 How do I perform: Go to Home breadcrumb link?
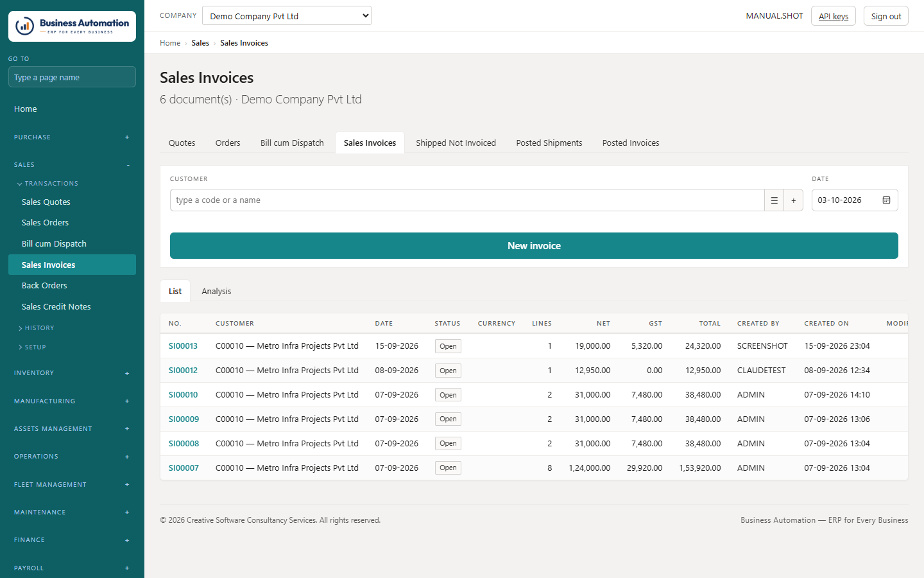[170, 43]
